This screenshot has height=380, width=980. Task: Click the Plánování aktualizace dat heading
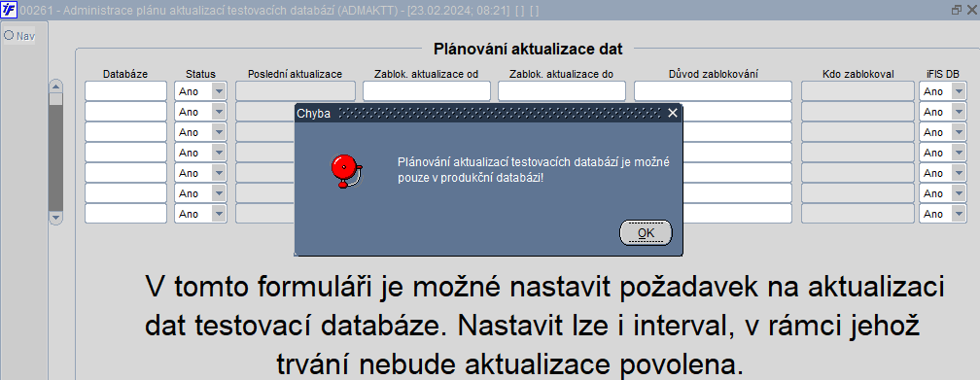point(528,49)
